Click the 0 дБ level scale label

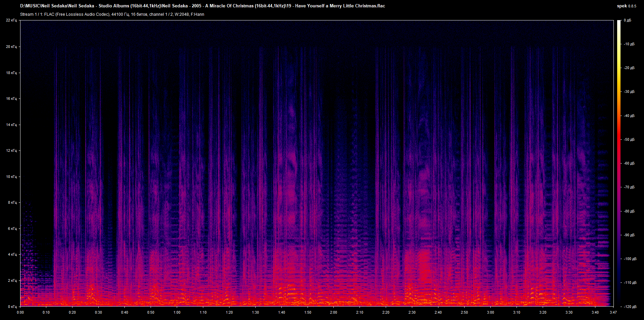click(628, 20)
